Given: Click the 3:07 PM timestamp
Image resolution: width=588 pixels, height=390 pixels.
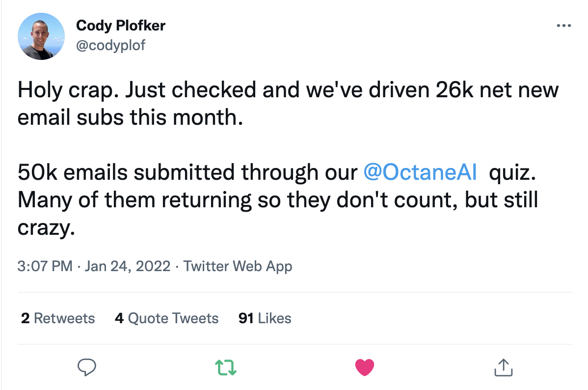Looking at the screenshot, I should (45, 267).
